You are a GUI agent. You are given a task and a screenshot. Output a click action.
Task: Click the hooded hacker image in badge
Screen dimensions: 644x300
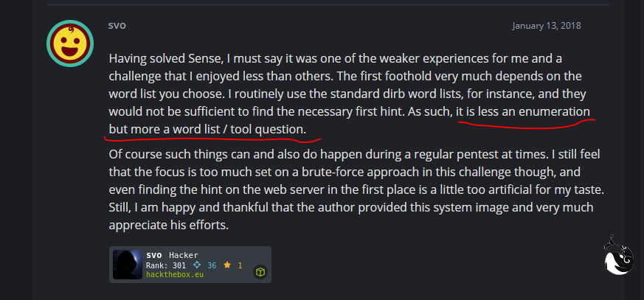pos(128,265)
